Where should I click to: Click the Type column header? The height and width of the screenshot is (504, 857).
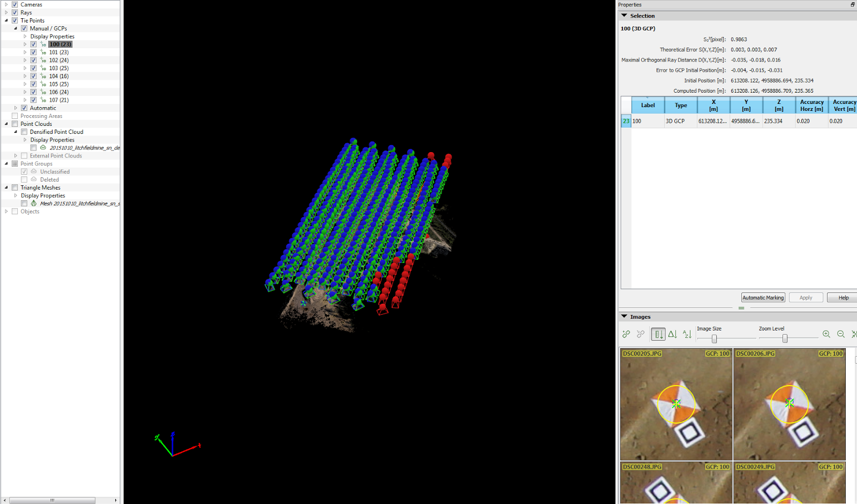click(x=681, y=106)
